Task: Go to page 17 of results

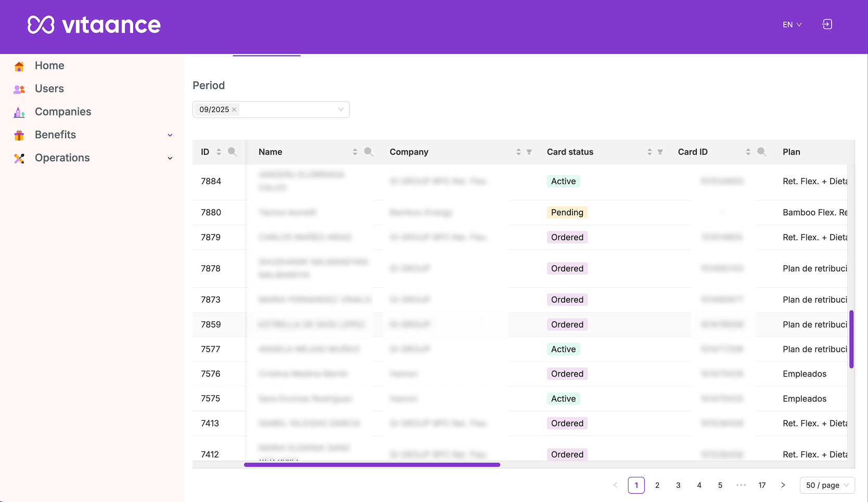Action: [762, 485]
